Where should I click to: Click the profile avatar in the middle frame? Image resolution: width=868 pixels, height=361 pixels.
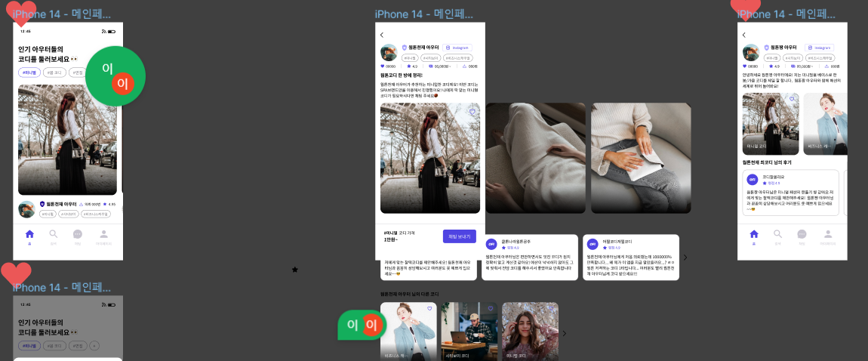pos(389,53)
